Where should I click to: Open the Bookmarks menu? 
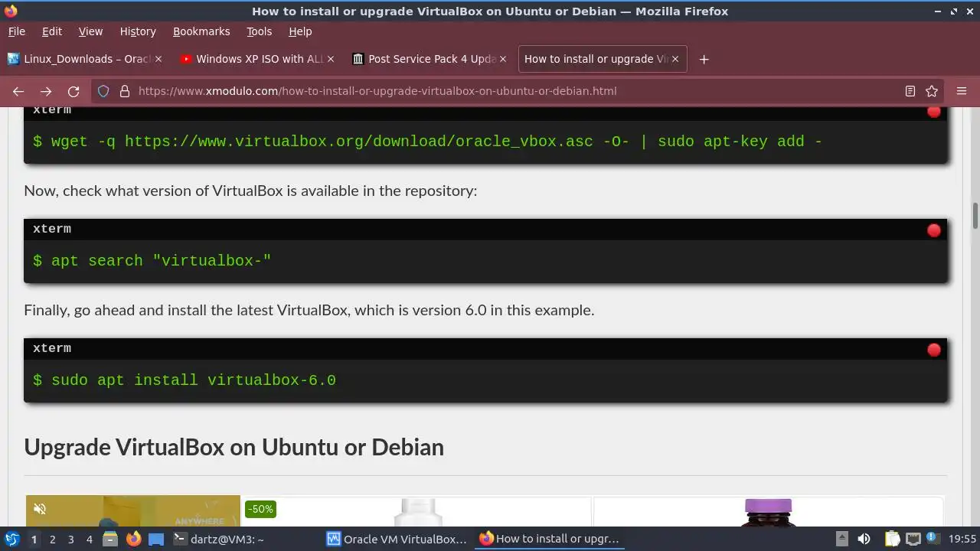tap(201, 31)
